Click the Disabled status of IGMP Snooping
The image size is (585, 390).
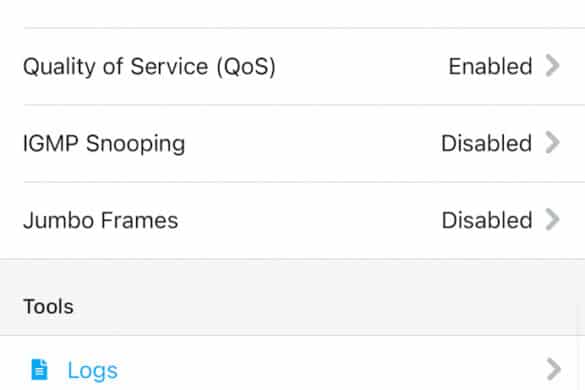point(487,143)
